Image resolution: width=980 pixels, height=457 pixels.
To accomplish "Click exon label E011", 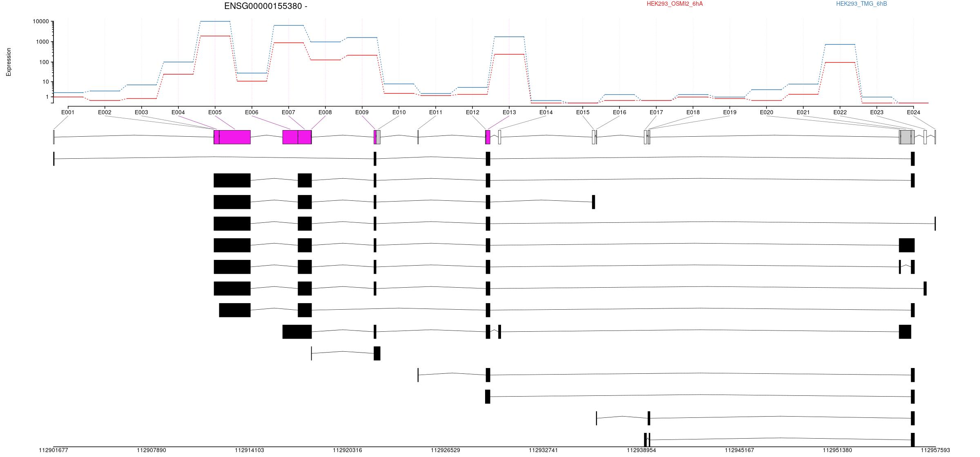I will pos(436,112).
